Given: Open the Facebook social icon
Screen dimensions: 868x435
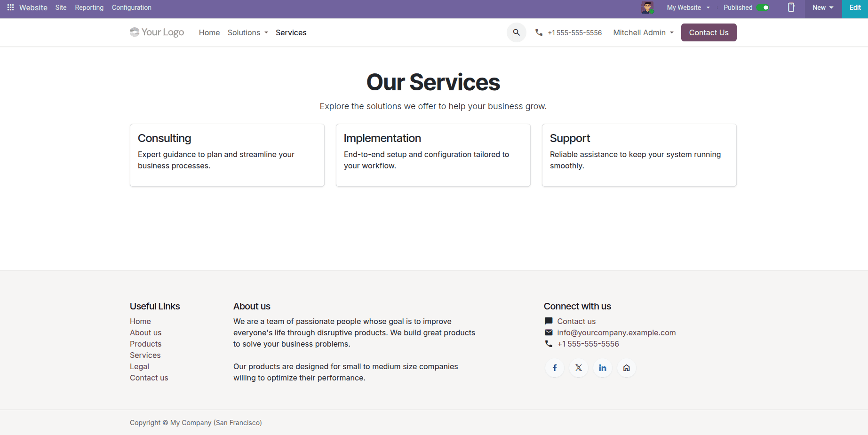Looking at the screenshot, I should [x=555, y=368].
